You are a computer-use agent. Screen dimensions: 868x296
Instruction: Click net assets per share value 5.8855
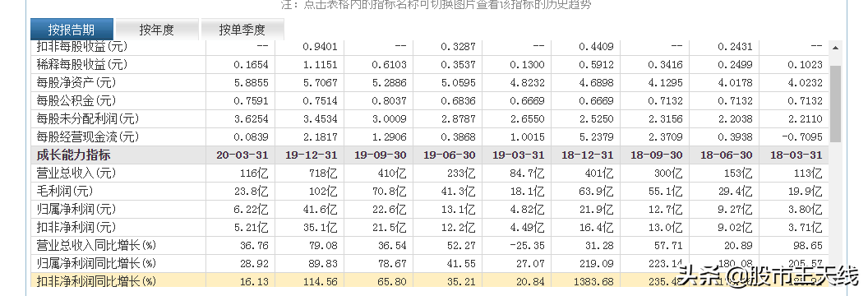[251, 83]
